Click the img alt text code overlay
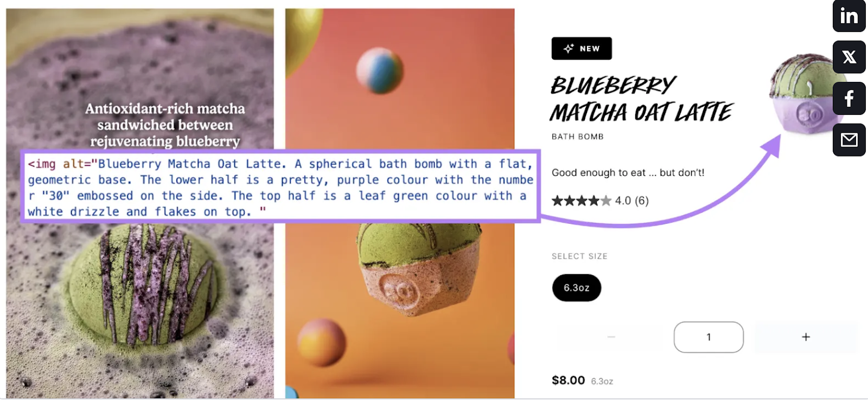The image size is (868, 401). click(280, 186)
